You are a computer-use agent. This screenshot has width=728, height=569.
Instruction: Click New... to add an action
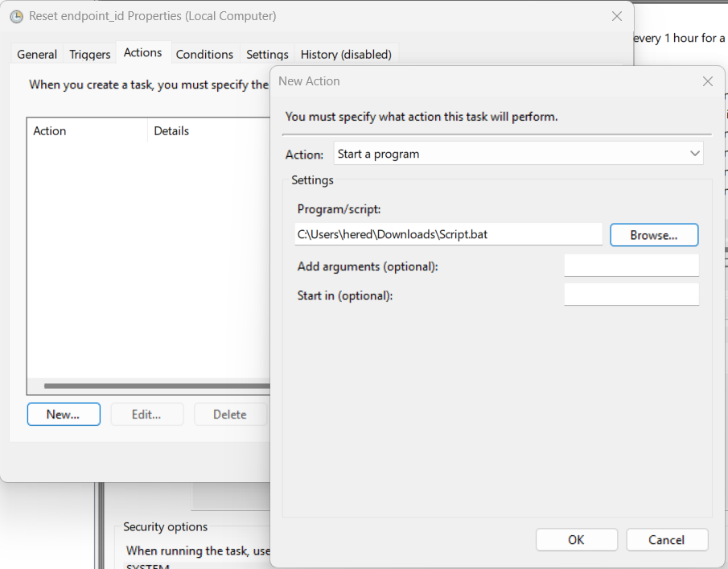pos(64,414)
